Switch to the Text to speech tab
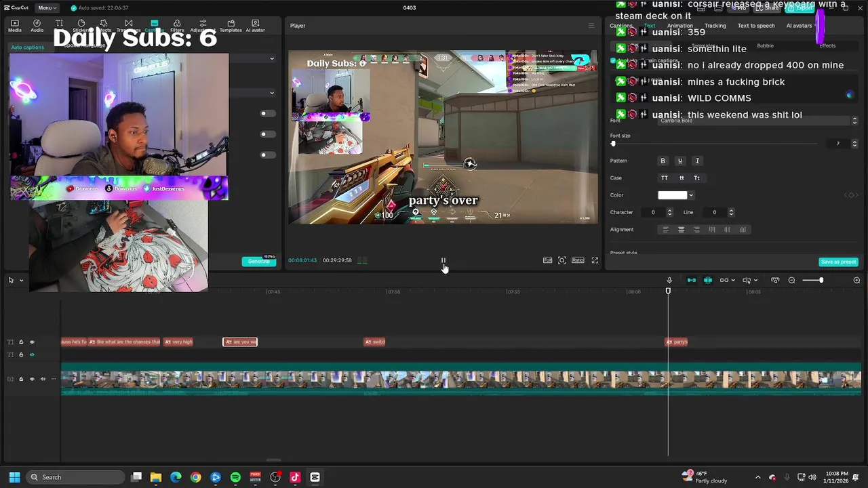This screenshot has height=488, width=868. pos(756,26)
